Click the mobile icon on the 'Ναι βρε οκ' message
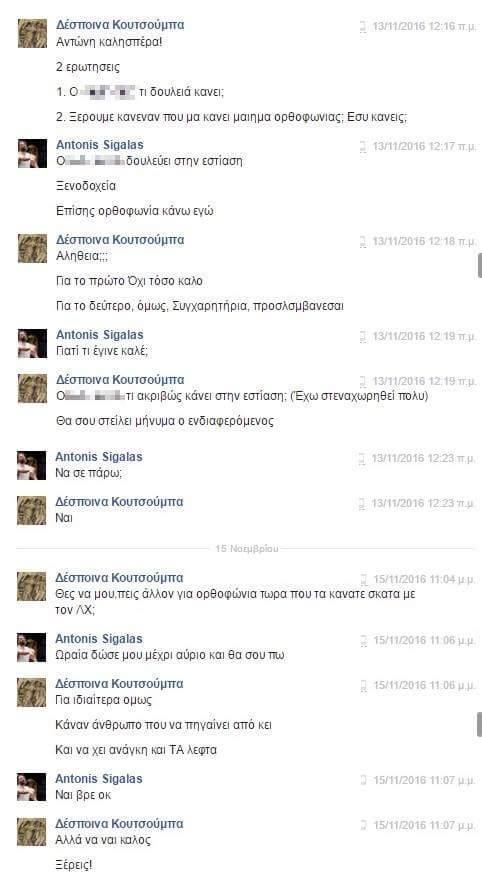482x876 pixels. click(364, 780)
